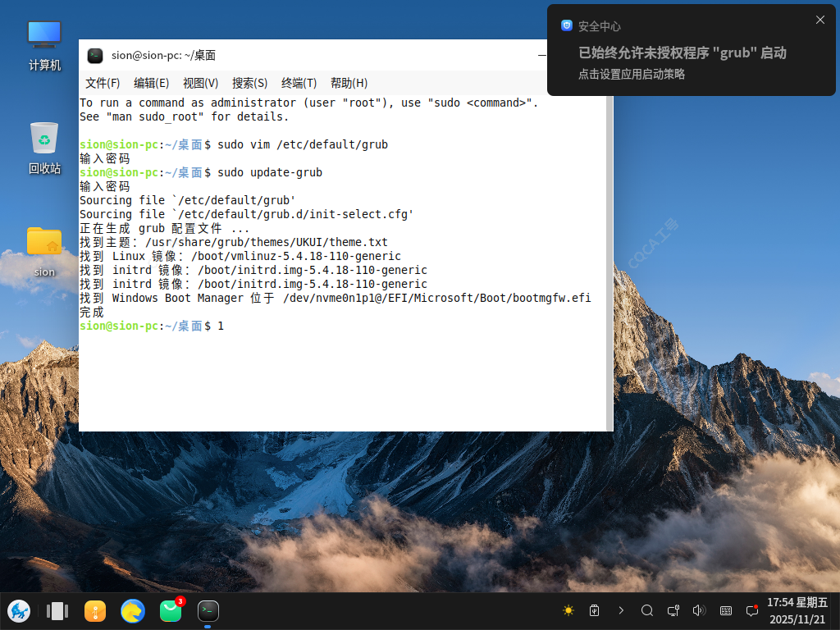Open green app with notification badge
Screen dimensions: 840x630
click(x=171, y=610)
